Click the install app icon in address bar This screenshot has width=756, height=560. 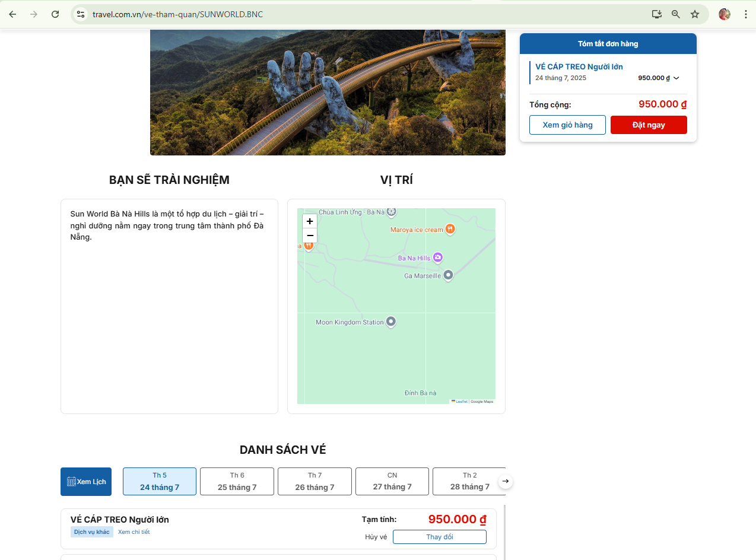657,14
